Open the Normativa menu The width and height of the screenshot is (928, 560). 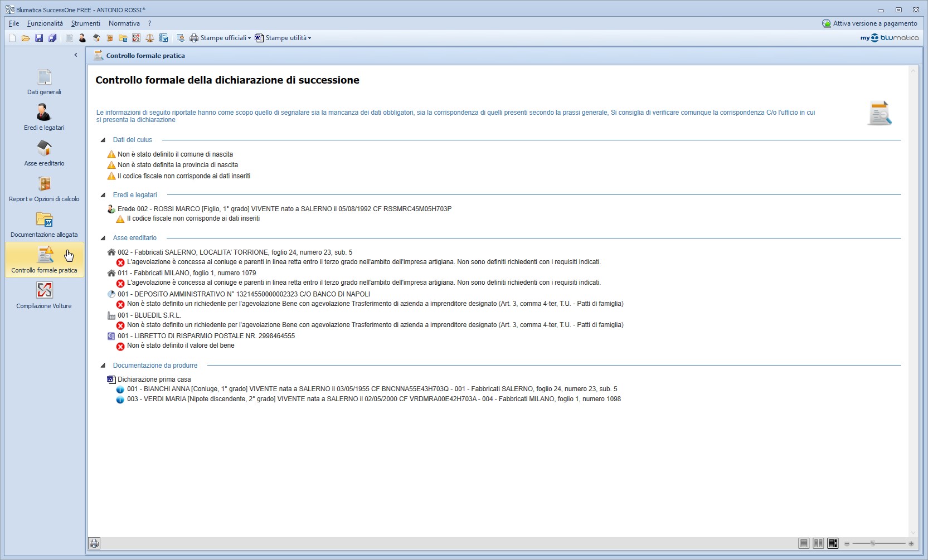click(124, 23)
